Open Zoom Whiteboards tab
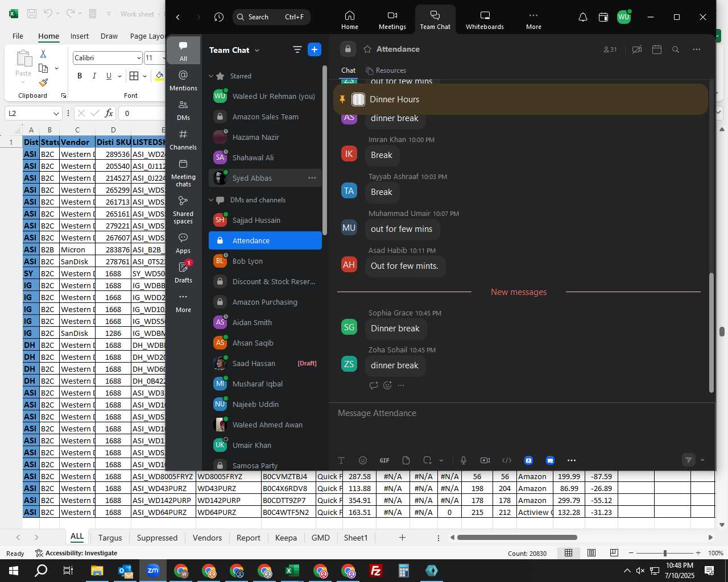Viewport: 728px width, 582px height. [485, 20]
